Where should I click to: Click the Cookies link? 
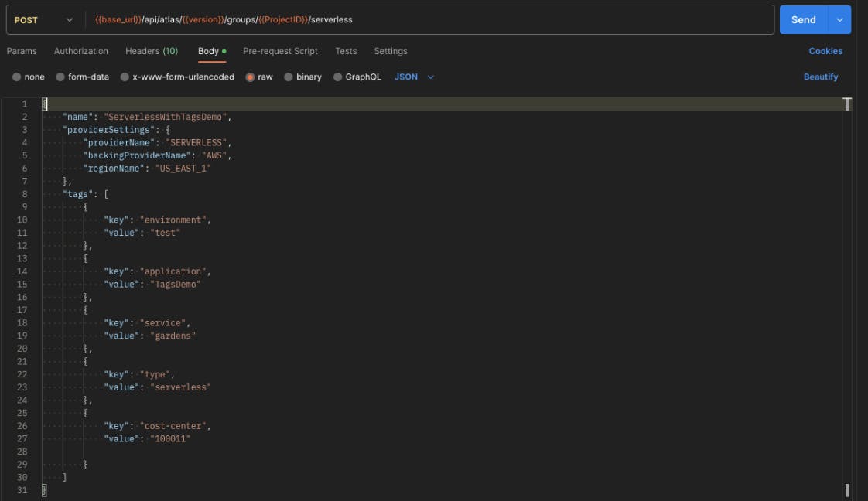[x=825, y=51]
